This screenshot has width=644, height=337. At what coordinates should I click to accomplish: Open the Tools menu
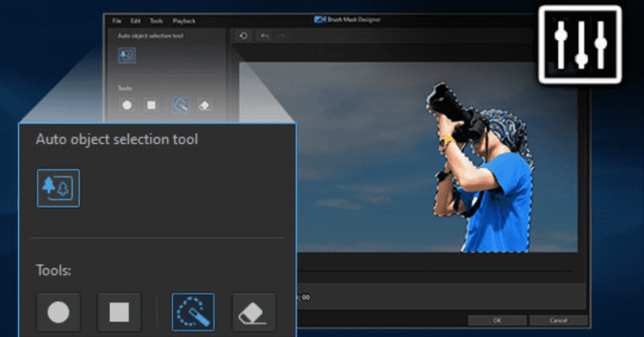coord(156,21)
